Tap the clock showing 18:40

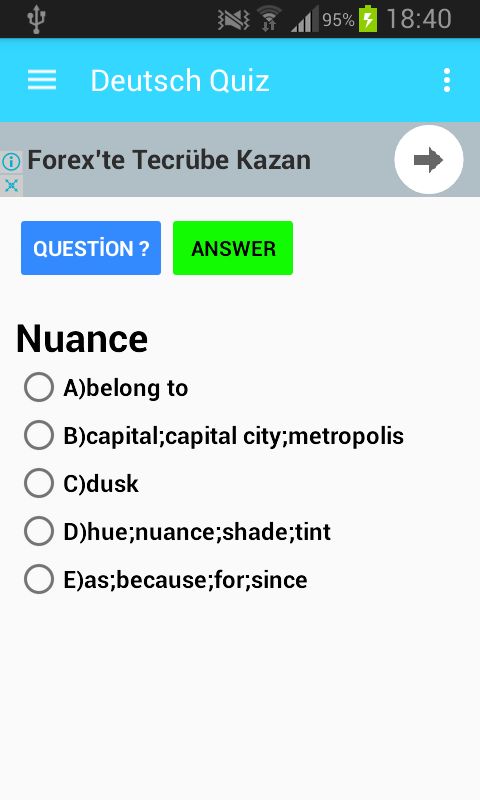click(x=419, y=19)
